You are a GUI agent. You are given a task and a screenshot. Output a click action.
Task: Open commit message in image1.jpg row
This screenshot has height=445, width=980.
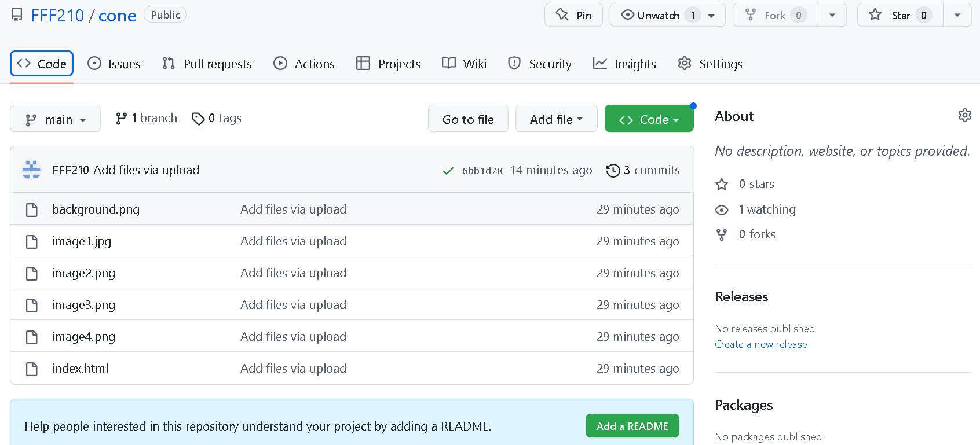pos(293,241)
